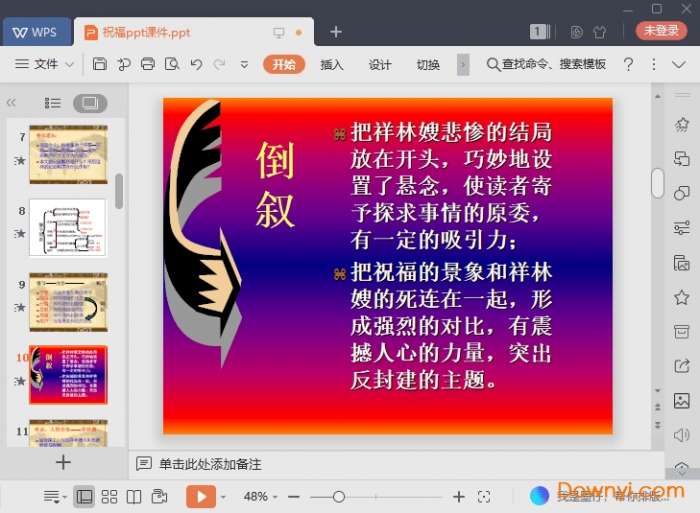Open the properties sliders icon in sidebar
Screen dimensions: 700x513
click(682, 228)
